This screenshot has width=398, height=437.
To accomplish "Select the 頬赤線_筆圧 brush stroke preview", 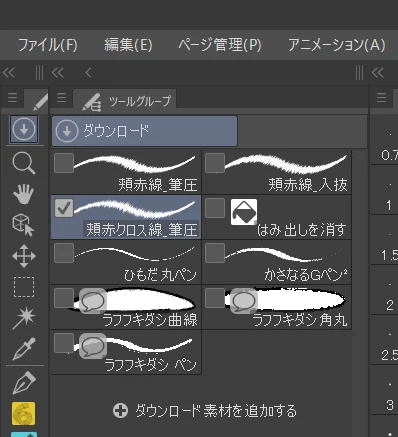I will tap(135, 164).
